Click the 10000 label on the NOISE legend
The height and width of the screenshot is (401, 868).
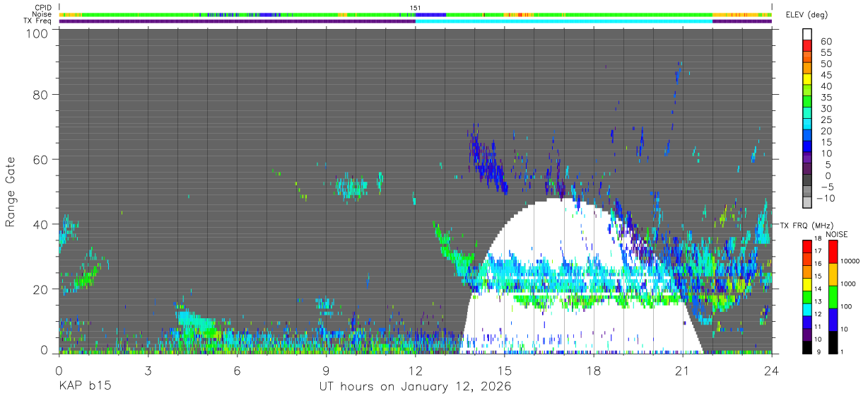pyautogui.click(x=850, y=261)
